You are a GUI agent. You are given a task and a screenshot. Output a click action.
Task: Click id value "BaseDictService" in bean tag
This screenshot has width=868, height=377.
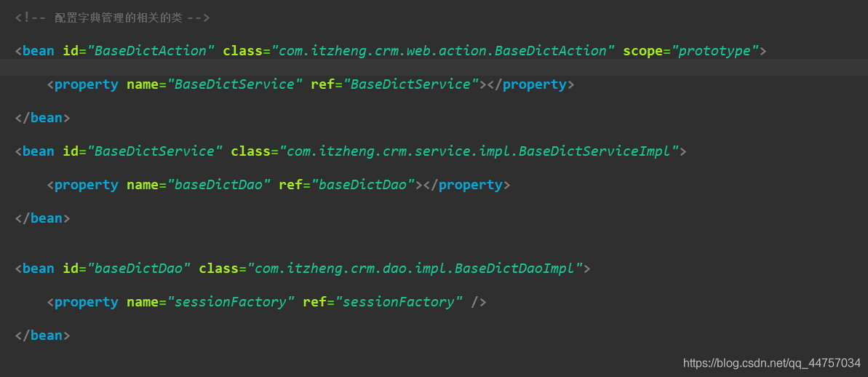pyautogui.click(x=154, y=151)
